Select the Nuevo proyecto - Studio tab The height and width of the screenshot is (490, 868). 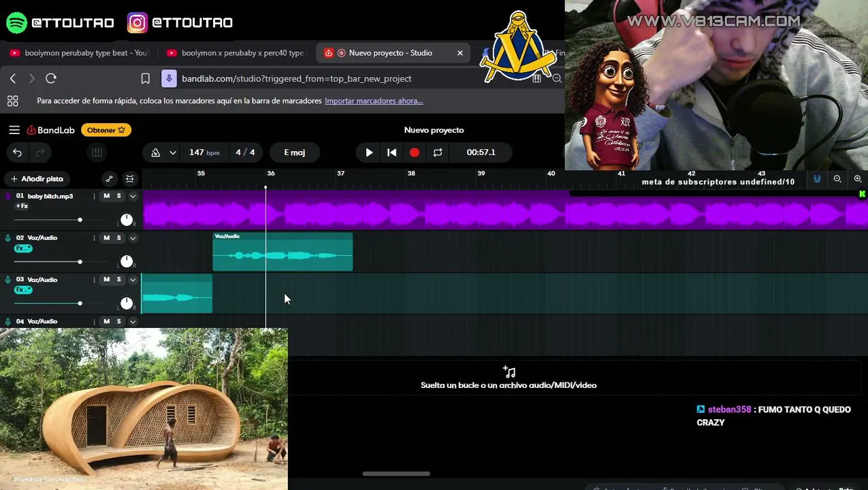[394, 53]
